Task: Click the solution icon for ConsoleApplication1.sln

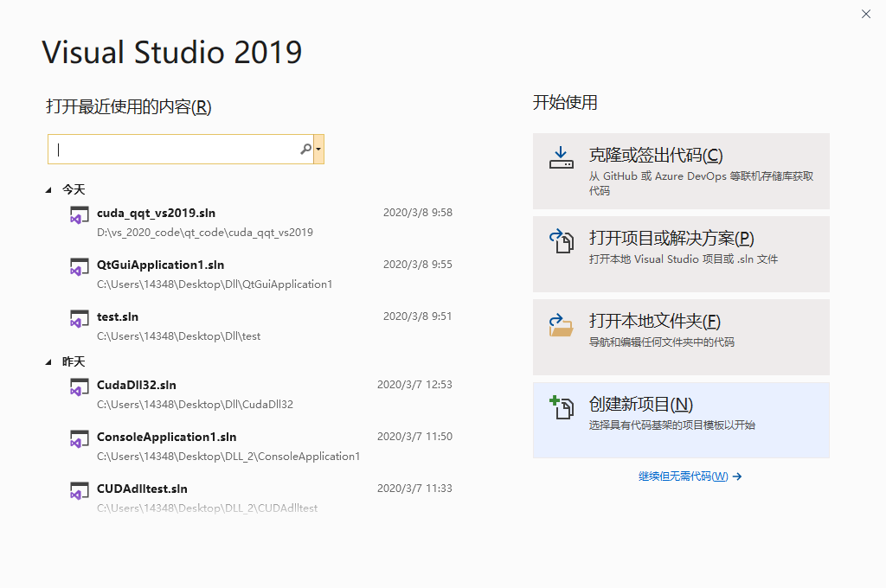Action: (x=79, y=439)
